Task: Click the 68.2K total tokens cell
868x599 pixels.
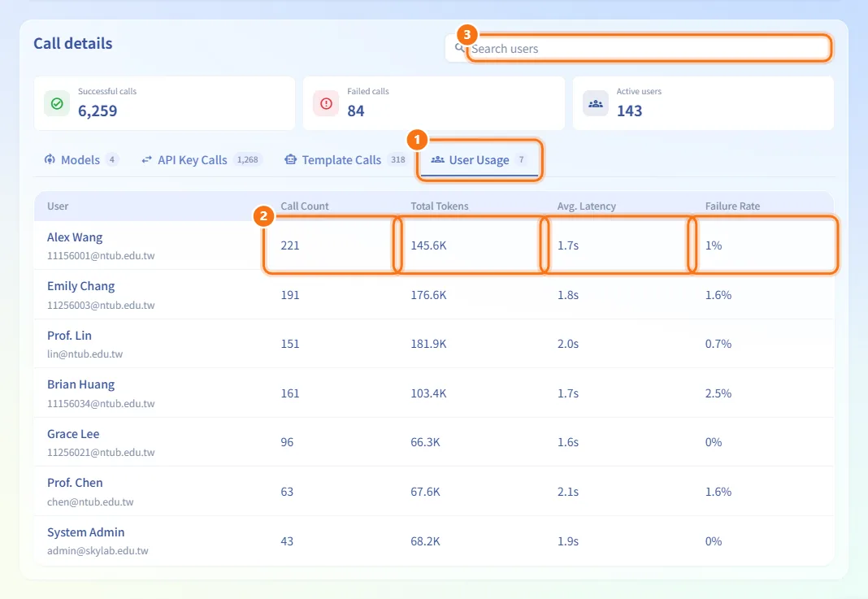Action: 425,541
